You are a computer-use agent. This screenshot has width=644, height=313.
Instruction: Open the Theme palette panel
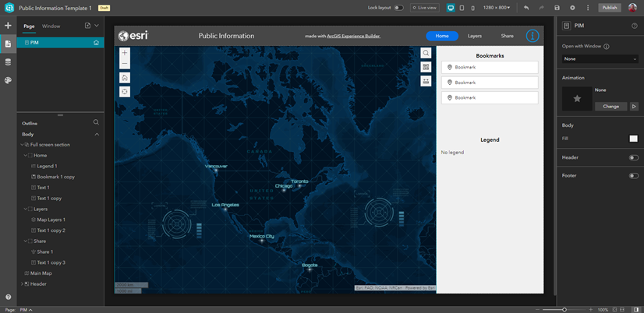click(8, 80)
